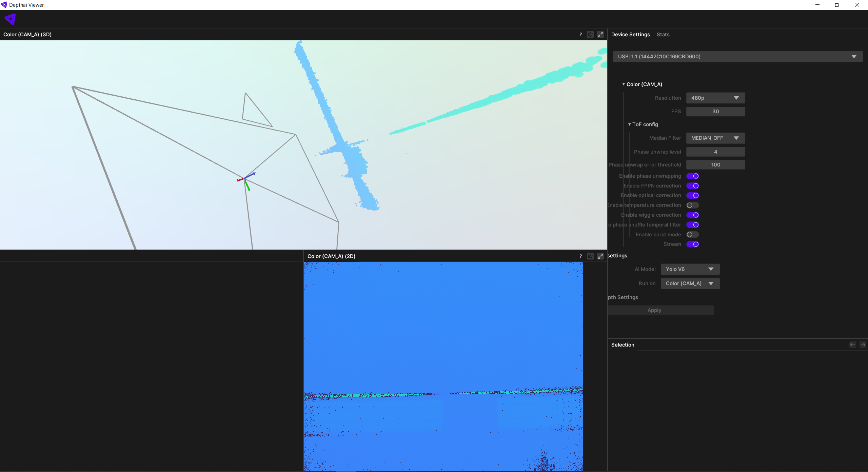Go to next selection with right arrow
Screen dimensions: 868x472
coord(863,345)
